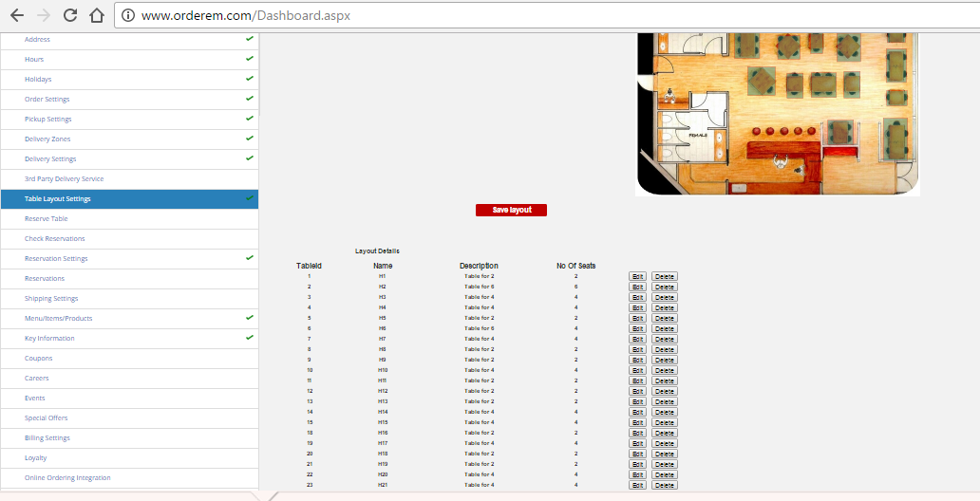The width and height of the screenshot is (980, 501).
Task: Click the site info icon in address bar
Action: (128, 16)
